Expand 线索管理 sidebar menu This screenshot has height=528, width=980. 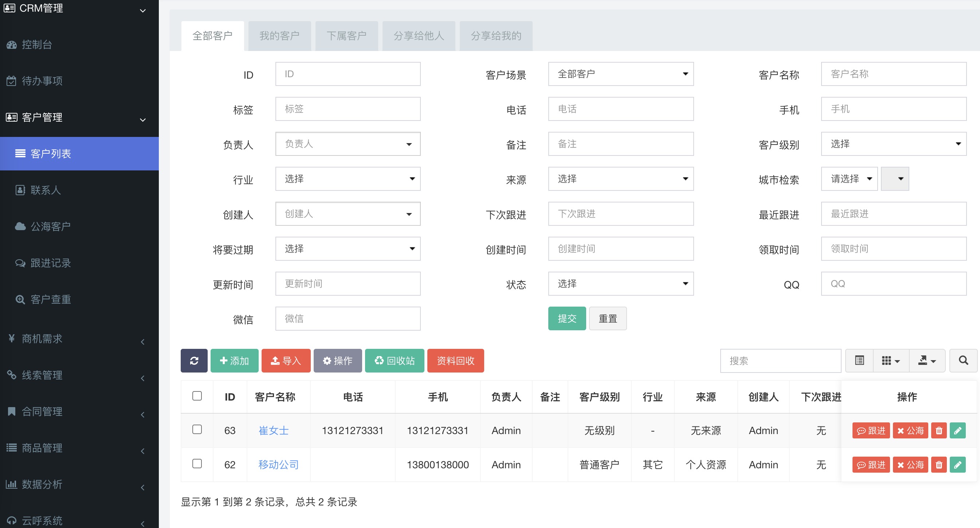click(x=79, y=375)
